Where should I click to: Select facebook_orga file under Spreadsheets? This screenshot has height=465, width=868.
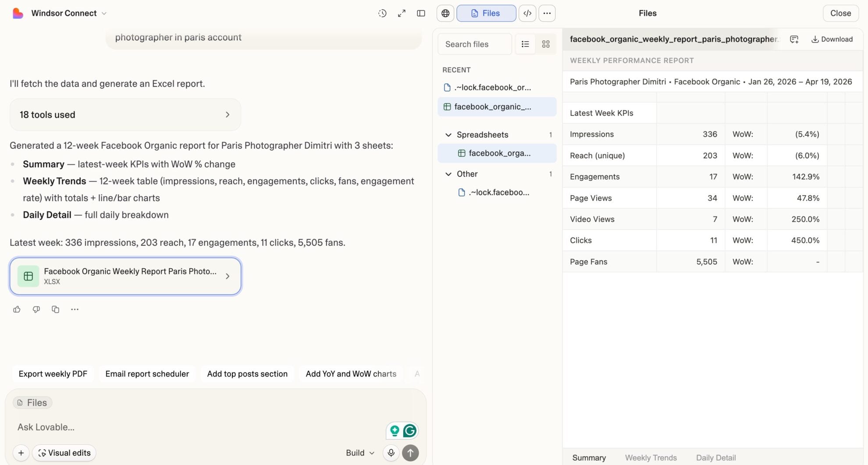[x=497, y=153]
